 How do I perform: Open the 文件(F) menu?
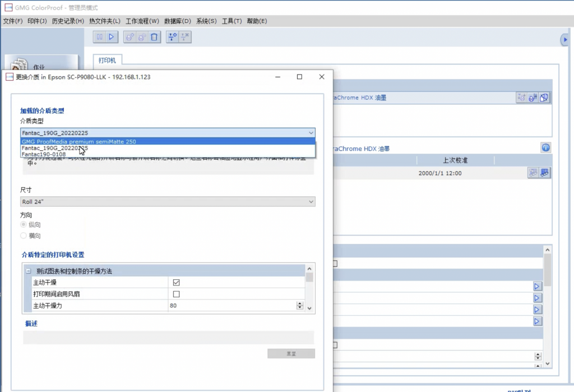[13, 21]
